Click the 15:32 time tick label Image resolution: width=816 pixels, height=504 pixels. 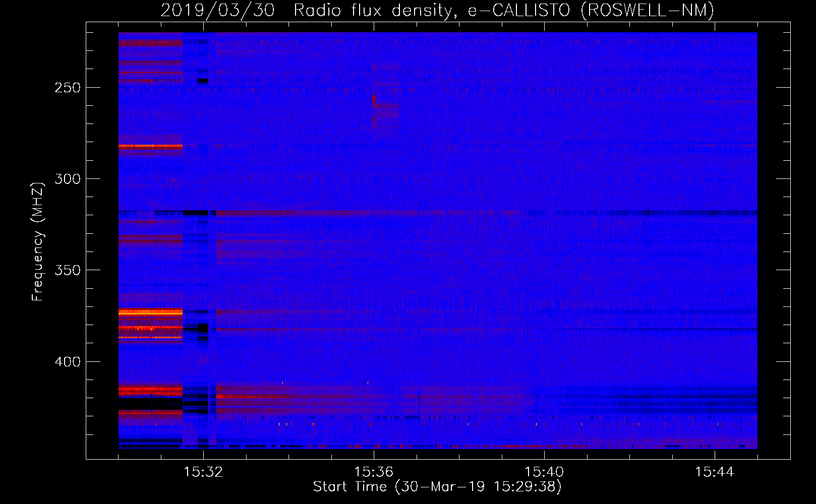(203, 472)
